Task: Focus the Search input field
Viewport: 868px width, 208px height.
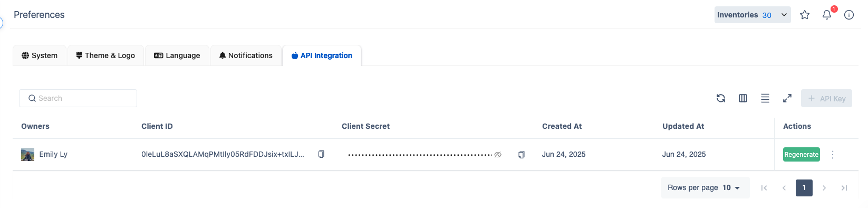Action: (x=78, y=98)
